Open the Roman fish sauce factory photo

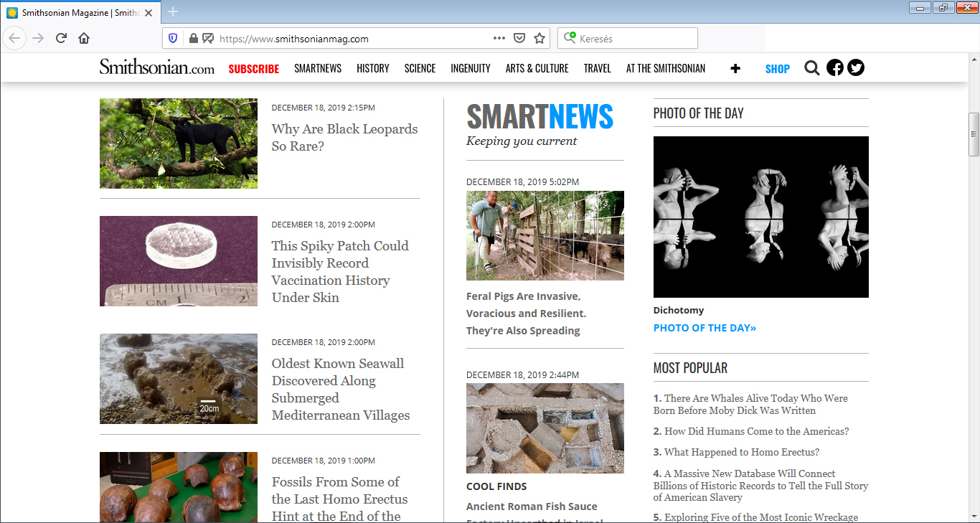tap(545, 428)
